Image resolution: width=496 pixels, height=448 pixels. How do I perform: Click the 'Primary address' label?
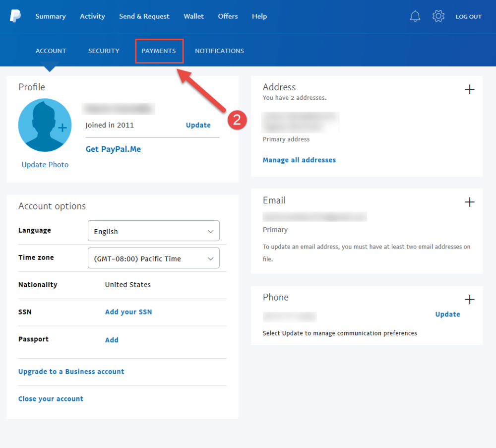286,139
